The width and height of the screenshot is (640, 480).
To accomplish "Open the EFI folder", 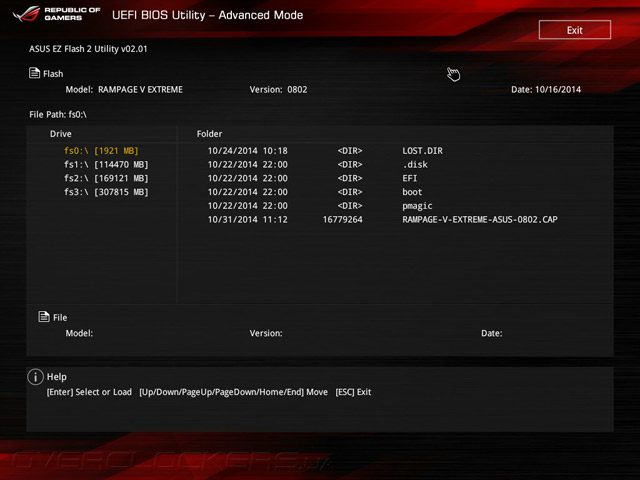I will (x=409, y=178).
